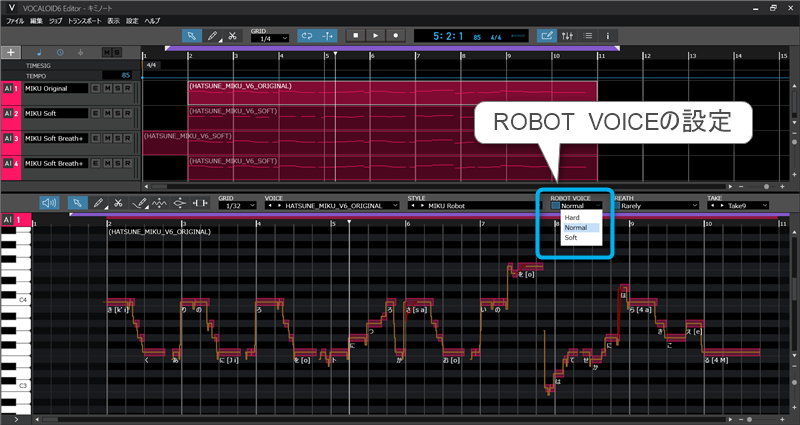This screenshot has height=425, width=800.
Task: Choose Hard in ROBOT VOICE list
Action: (x=572, y=217)
